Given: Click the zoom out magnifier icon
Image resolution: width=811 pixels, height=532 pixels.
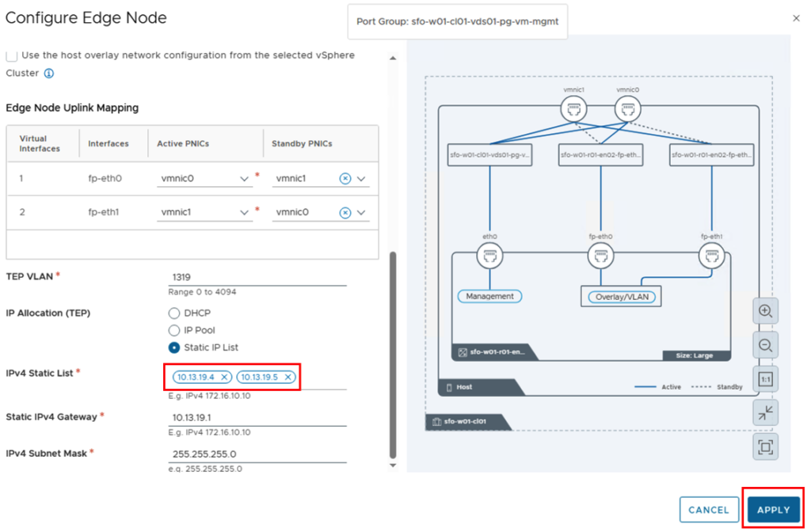Looking at the screenshot, I should click(765, 345).
